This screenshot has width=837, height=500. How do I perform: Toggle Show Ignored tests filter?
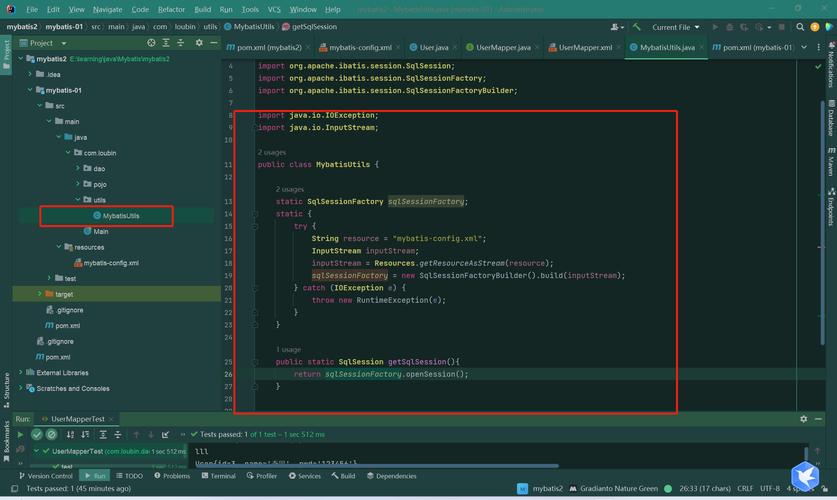51,434
